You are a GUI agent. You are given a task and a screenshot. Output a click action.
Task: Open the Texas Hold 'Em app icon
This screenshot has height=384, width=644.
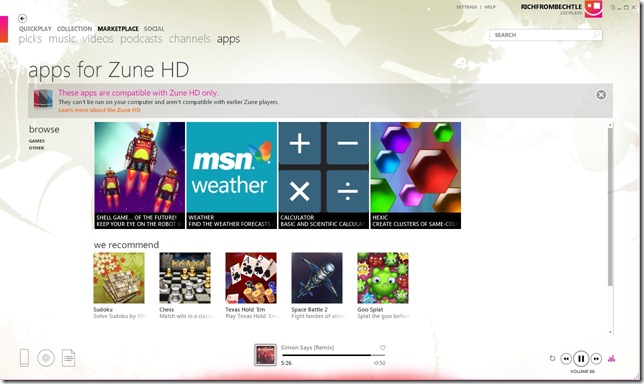tap(251, 278)
